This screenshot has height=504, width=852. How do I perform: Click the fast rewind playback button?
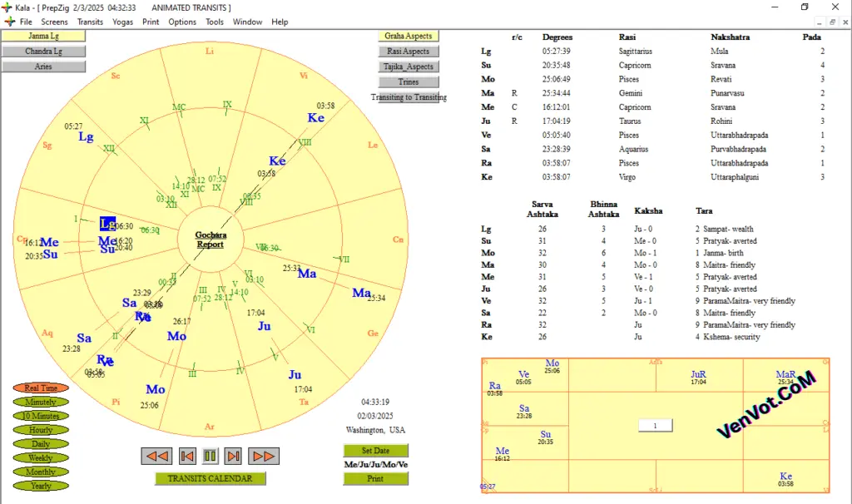(x=156, y=457)
